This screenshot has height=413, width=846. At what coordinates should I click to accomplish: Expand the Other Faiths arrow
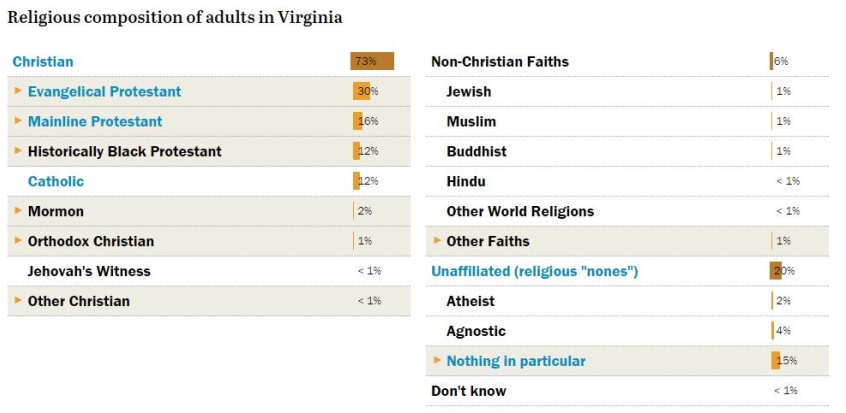pyautogui.click(x=437, y=241)
